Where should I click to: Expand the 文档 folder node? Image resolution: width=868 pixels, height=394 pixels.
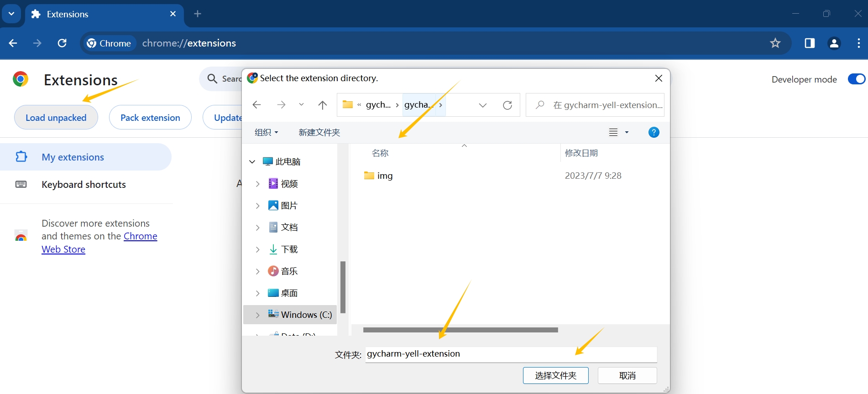258,228
